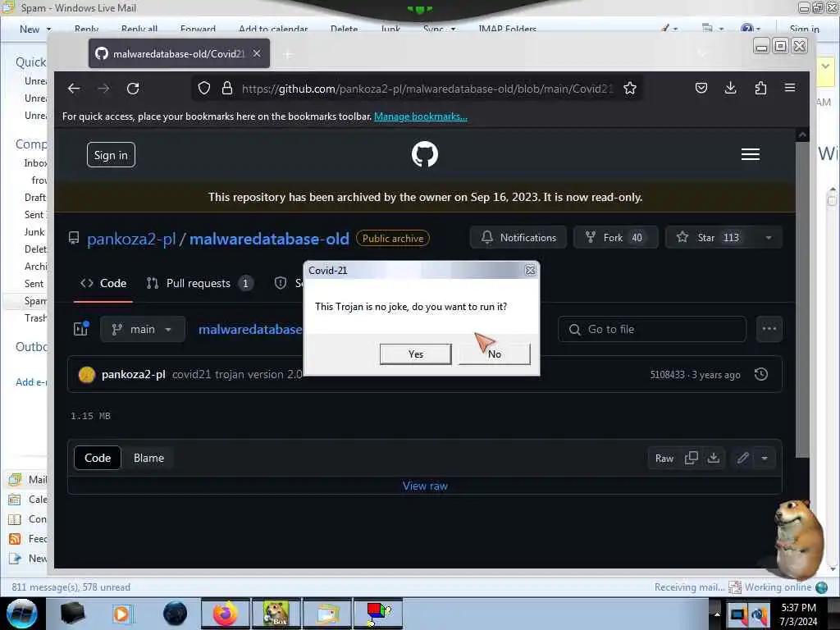Open the pankoza2-pl owner link
Image resolution: width=840 pixels, height=630 pixels.
coord(131,239)
